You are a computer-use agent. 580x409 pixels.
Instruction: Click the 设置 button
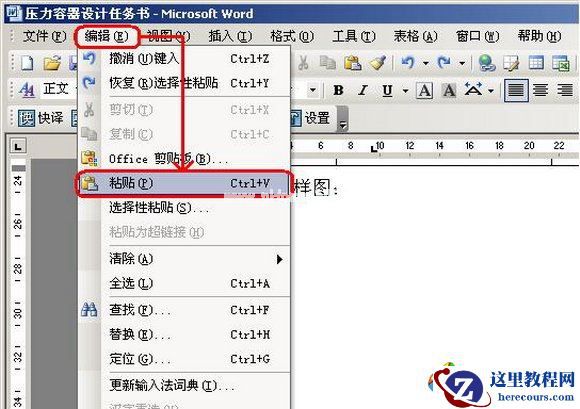[x=310, y=118]
